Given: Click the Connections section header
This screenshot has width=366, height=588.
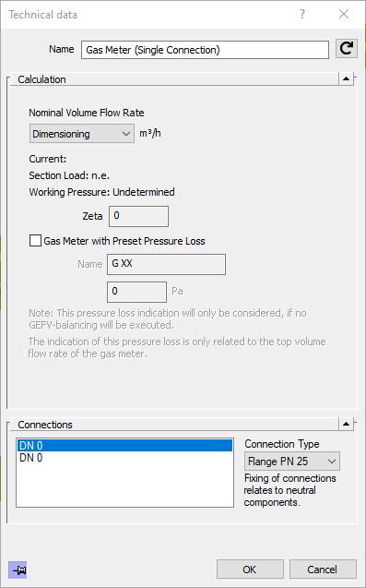Looking at the screenshot, I should 45,425.
